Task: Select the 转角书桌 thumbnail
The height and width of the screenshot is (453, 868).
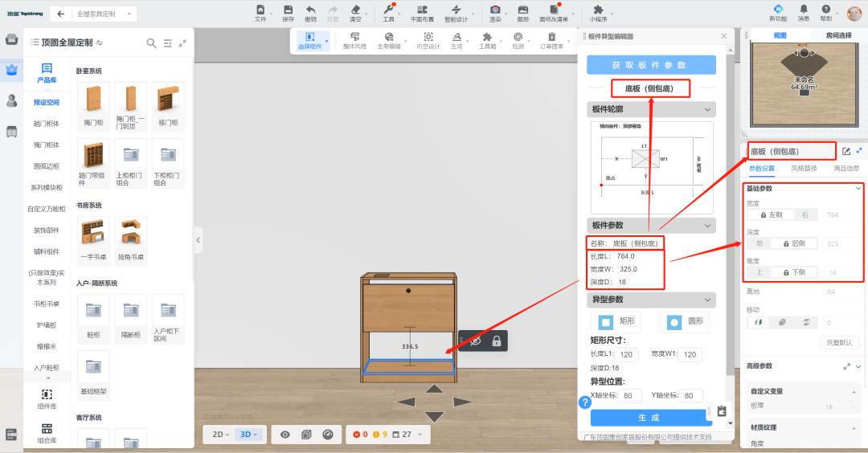Action: pyautogui.click(x=131, y=240)
